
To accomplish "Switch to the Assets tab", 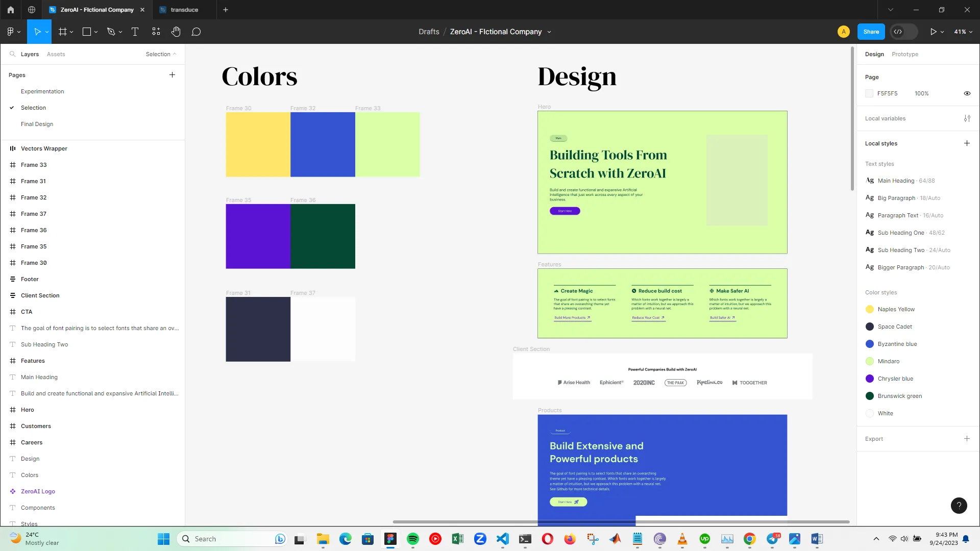I will click(x=56, y=54).
